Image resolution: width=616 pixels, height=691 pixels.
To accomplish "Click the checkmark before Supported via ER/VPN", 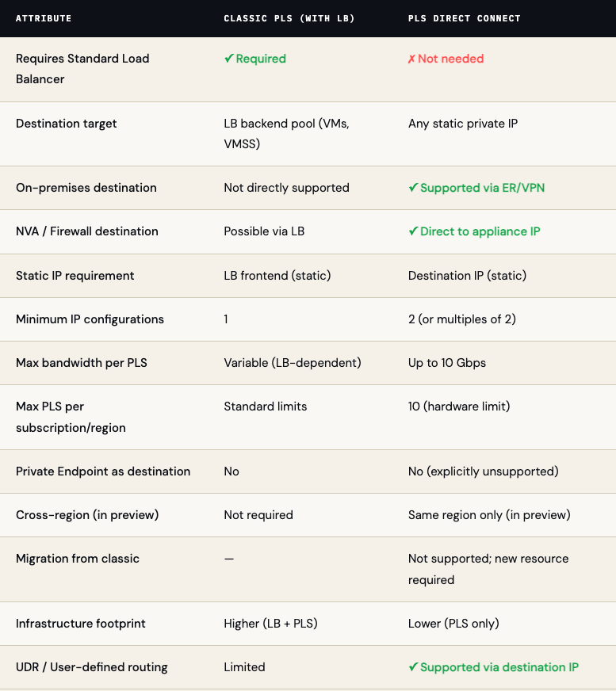I will (413, 188).
